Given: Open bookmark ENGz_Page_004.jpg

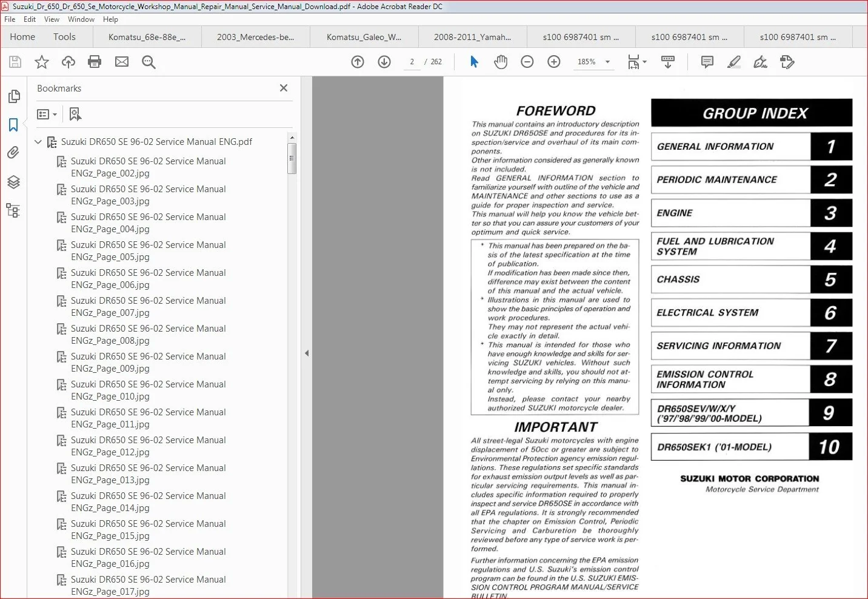Looking at the screenshot, I should coord(148,223).
